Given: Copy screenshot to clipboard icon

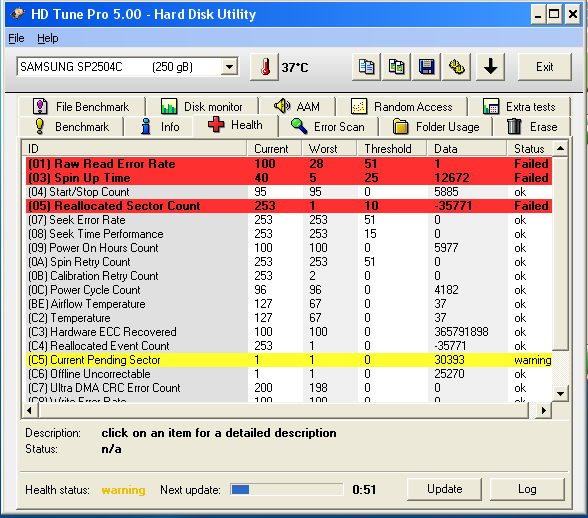Looking at the screenshot, I should pos(396,67).
